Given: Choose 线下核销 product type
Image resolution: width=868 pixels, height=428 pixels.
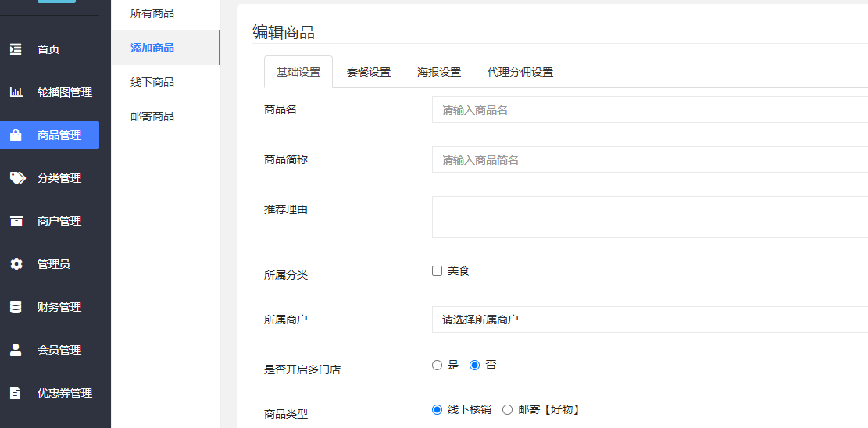Looking at the screenshot, I should coord(438,410).
